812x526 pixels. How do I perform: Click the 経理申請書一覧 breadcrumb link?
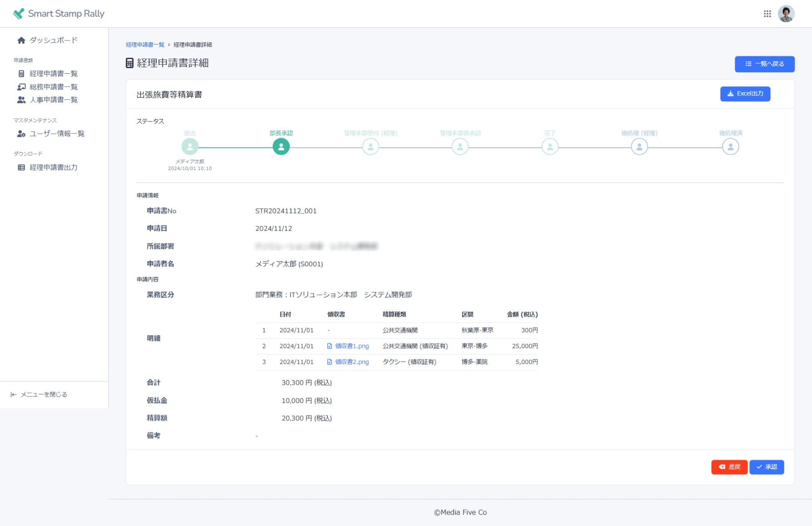coord(145,45)
